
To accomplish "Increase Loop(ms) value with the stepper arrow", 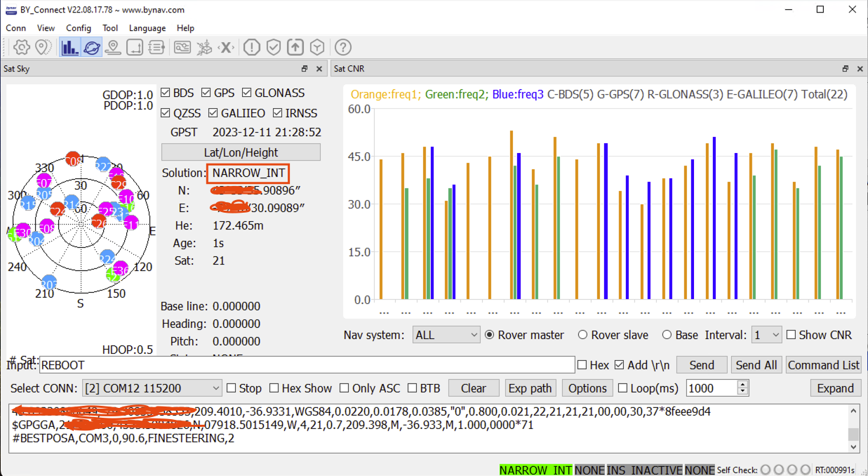I will pyautogui.click(x=742, y=383).
